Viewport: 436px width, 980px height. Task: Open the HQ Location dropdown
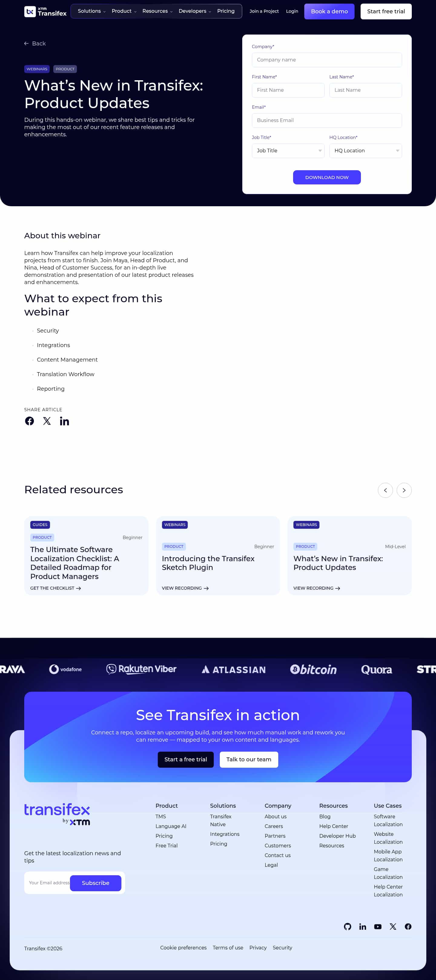tap(366, 151)
